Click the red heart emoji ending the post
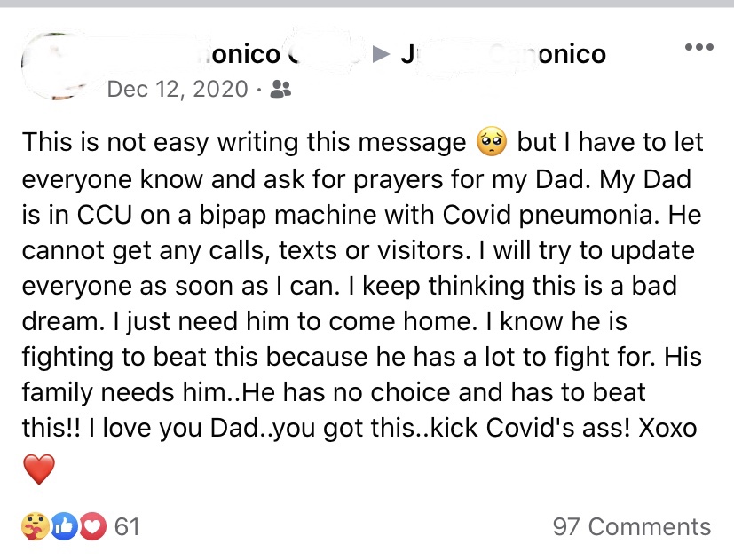Image resolution: width=734 pixels, height=560 pixels. 39,469
